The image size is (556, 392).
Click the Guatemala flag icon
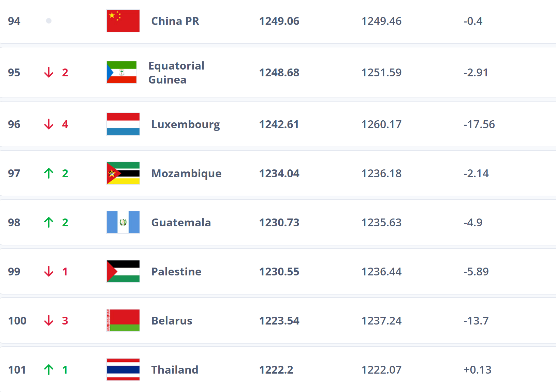click(123, 222)
